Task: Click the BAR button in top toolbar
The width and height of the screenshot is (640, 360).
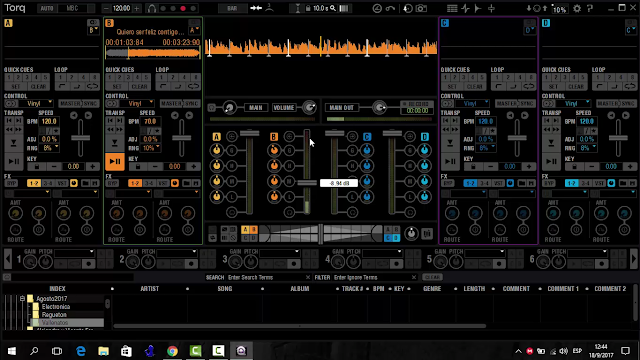Action: 232,8
